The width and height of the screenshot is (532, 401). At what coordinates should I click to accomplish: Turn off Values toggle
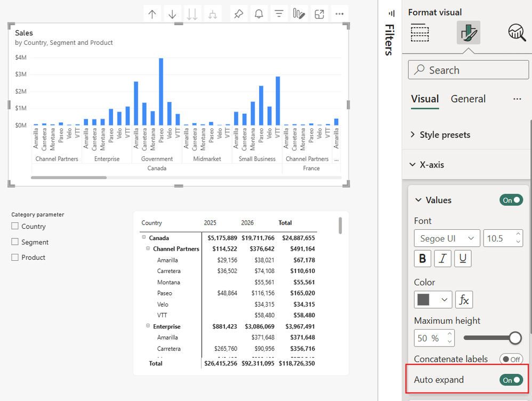tap(511, 200)
